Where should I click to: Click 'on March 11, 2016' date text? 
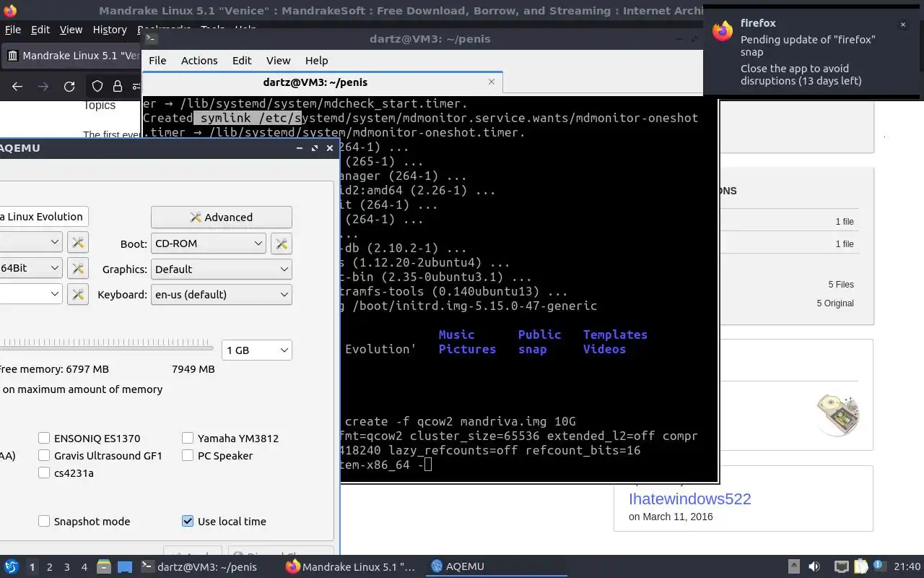(x=671, y=517)
